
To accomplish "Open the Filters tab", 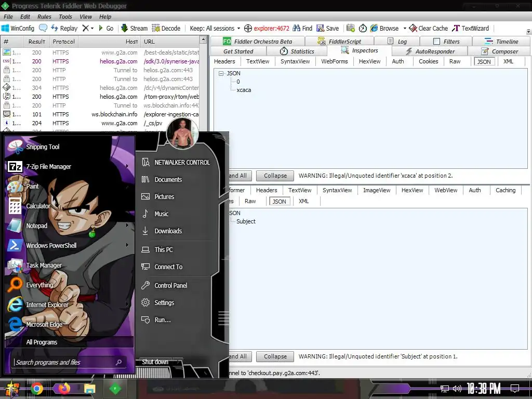I will (446, 42).
